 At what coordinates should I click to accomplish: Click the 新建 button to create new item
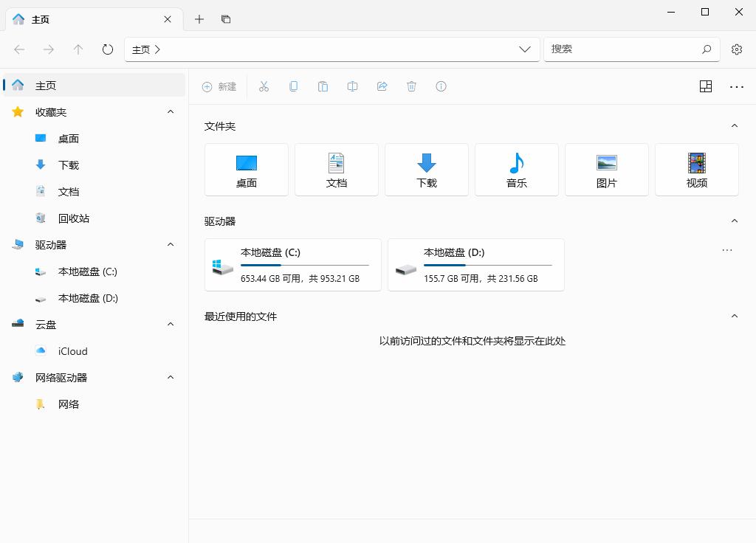tap(219, 86)
